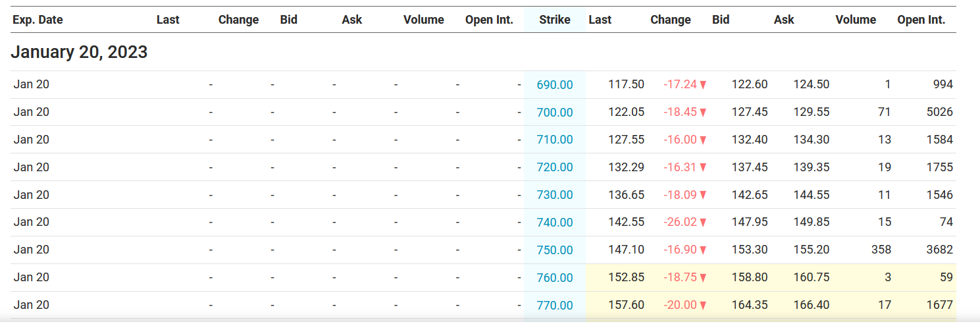Click open interest 1755
The height and width of the screenshot is (326, 980).
[940, 167]
